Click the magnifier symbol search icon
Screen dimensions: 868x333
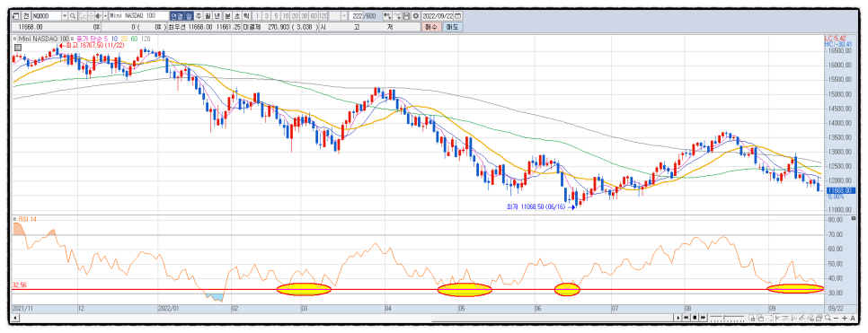73,15
